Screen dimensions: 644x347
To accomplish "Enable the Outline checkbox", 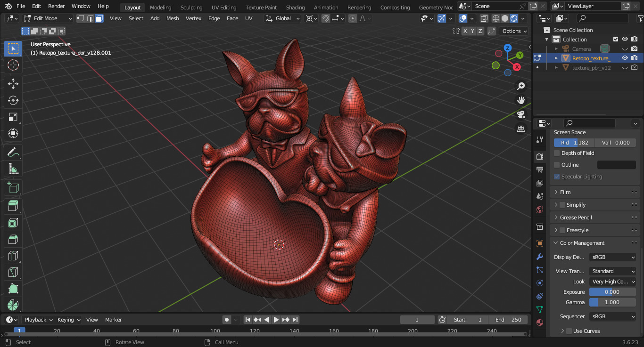I will pyautogui.click(x=557, y=165).
